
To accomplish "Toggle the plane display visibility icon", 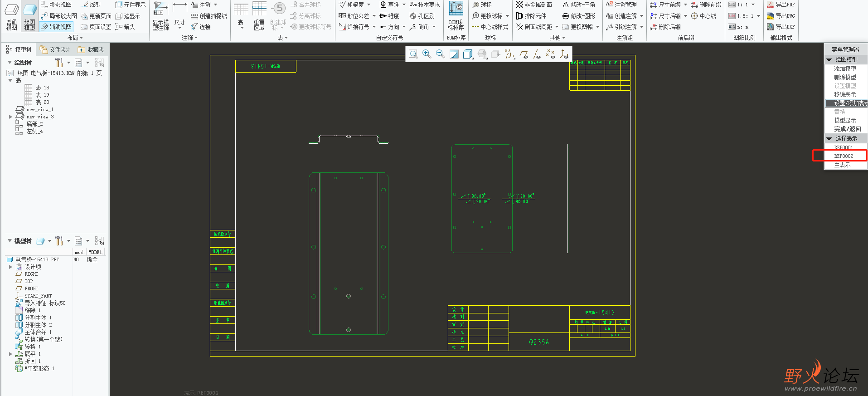I will [x=524, y=54].
